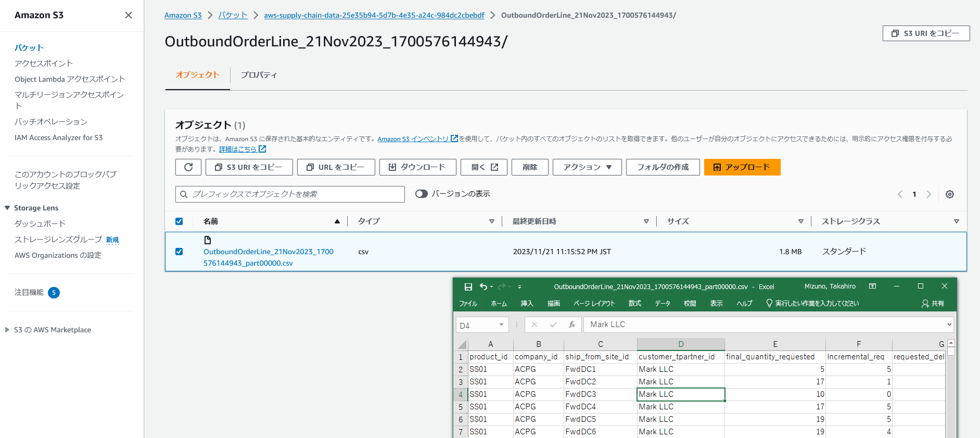The width and height of the screenshot is (980, 438).
Task: Go to next page arrow in pagination
Action: coord(928,194)
